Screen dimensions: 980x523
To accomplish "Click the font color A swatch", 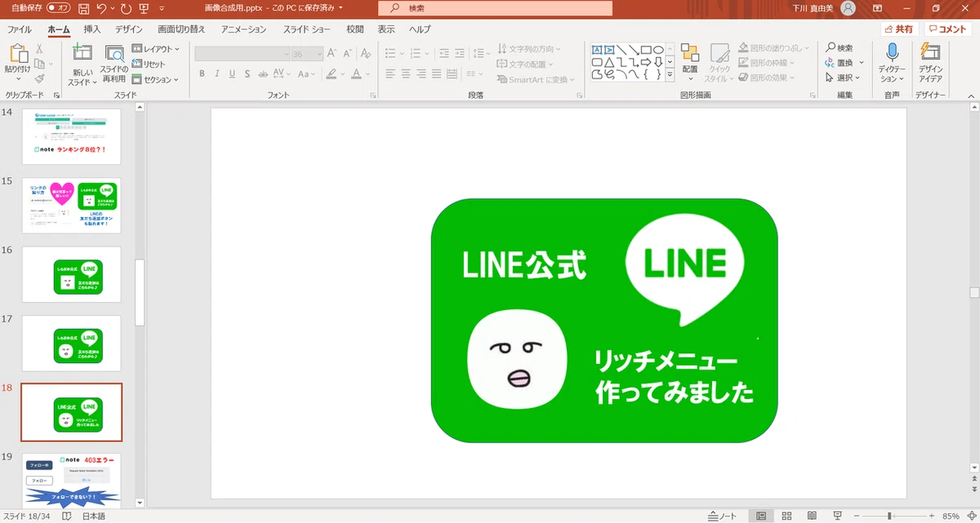I will pyautogui.click(x=355, y=73).
